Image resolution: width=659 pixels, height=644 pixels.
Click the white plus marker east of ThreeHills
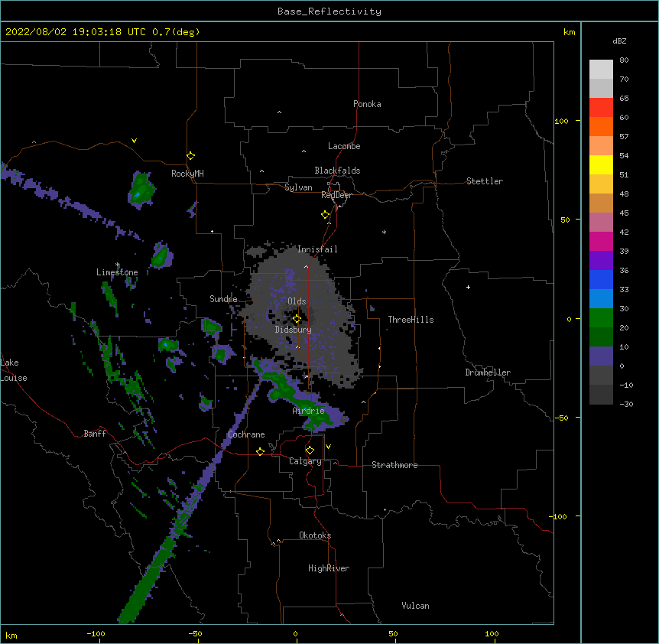coord(468,287)
